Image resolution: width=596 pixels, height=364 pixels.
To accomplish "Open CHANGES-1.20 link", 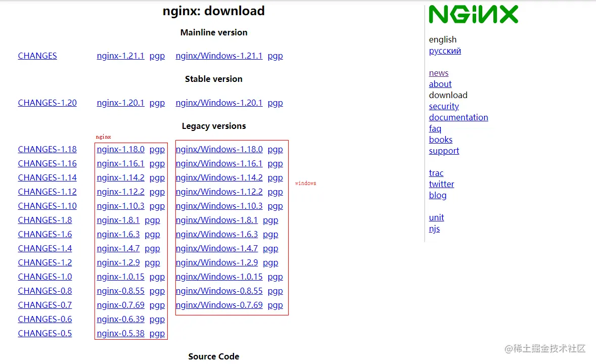I will click(x=47, y=103).
